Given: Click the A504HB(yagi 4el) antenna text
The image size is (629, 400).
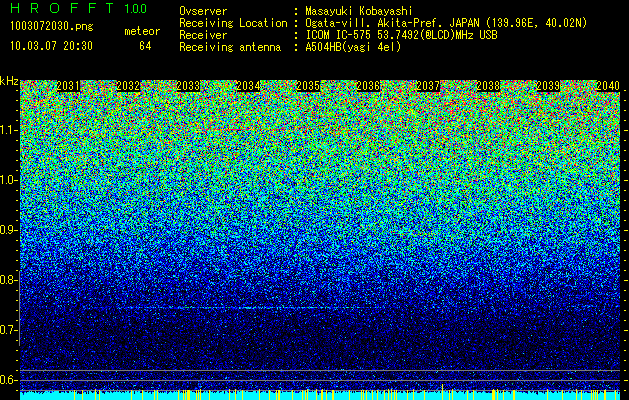Looking at the screenshot, I should [x=353, y=47].
